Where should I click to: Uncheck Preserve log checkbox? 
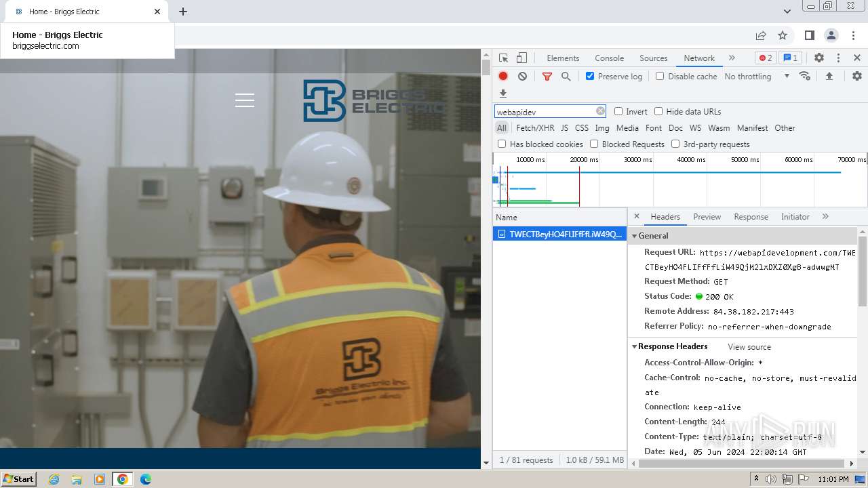pyautogui.click(x=590, y=76)
